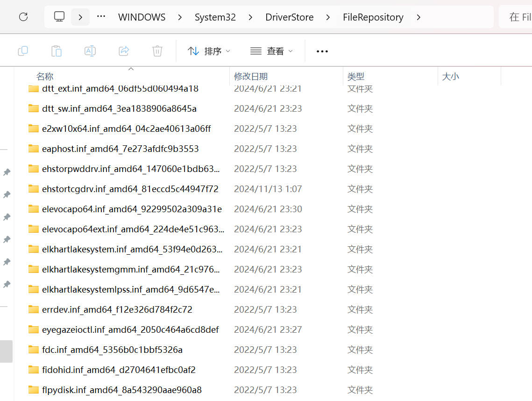
Task: Open the 查看 view dropdown
Action: 271,51
